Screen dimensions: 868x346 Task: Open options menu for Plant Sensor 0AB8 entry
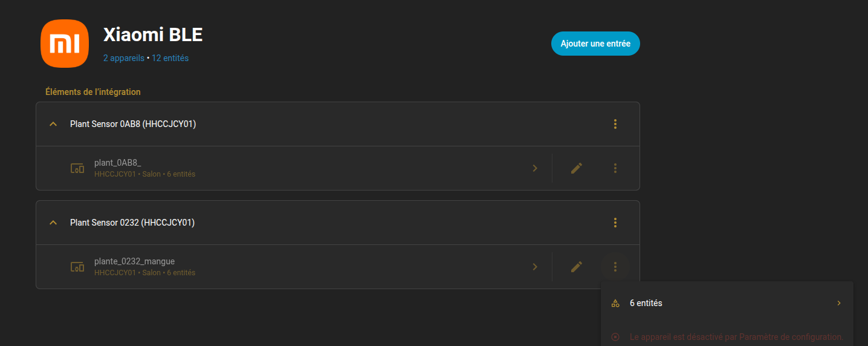(x=615, y=124)
